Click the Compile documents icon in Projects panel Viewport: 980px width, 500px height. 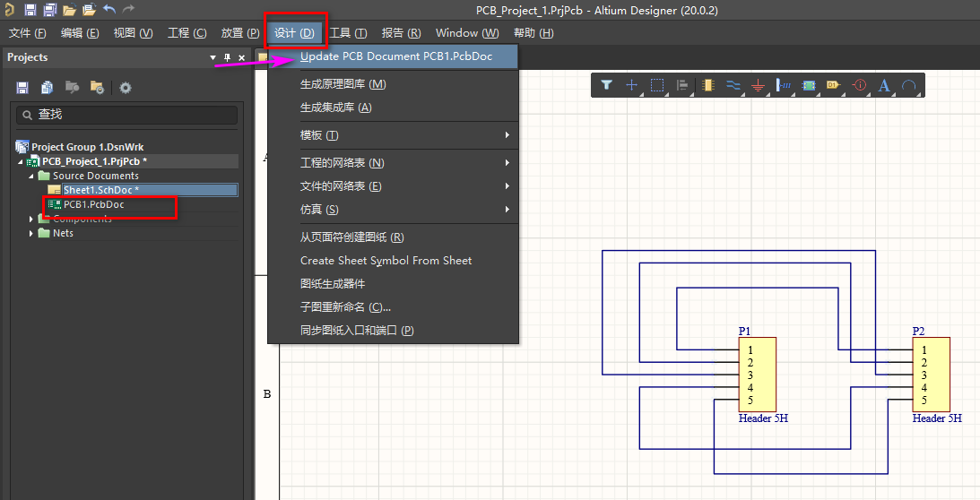tap(47, 88)
